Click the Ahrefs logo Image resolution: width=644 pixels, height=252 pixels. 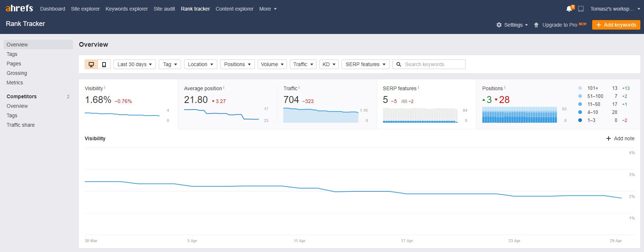coord(19,8)
